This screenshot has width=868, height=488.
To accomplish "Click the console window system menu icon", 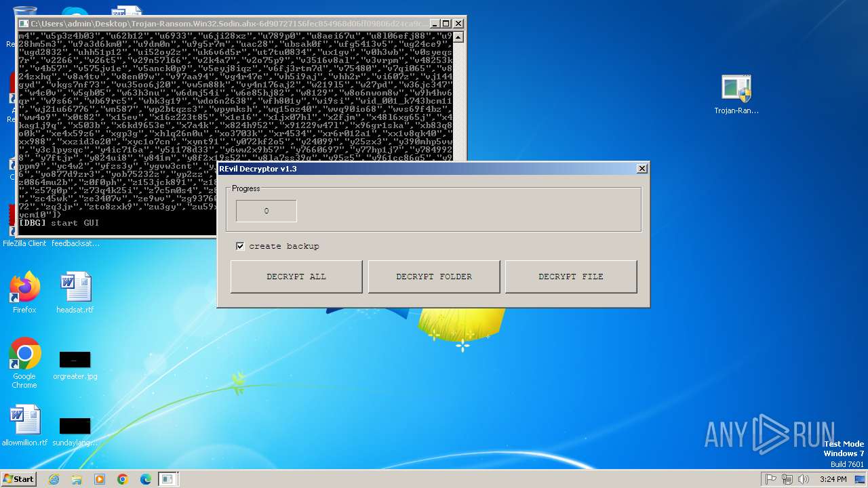I will pos(24,23).
